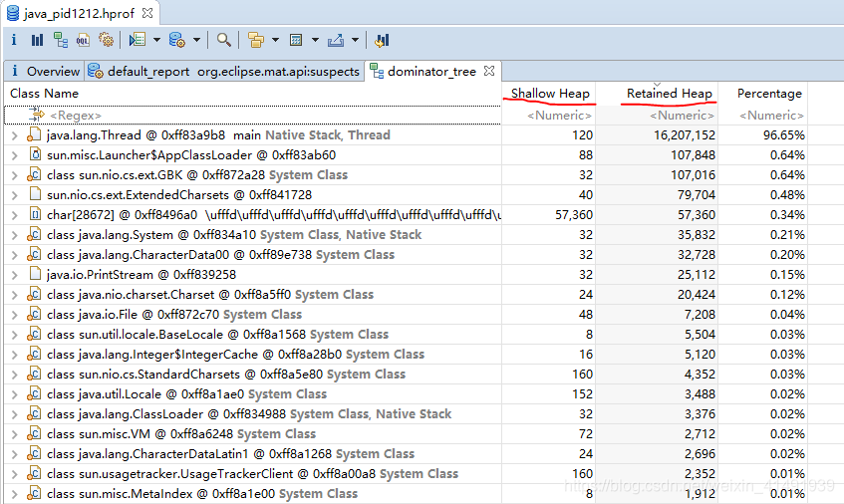Image resolution: width=844 pixels, height=504 pixels.
Task: Close the dominator_tree tab
Action: click(489, 71)
